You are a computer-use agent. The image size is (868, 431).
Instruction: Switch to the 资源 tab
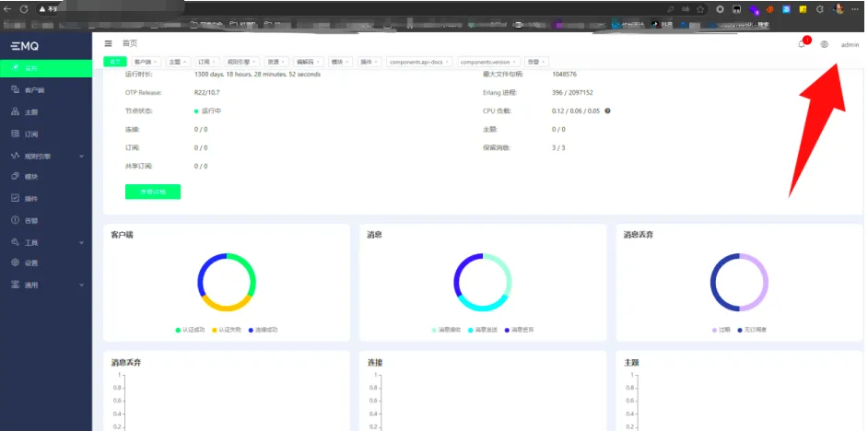[275, 62]
